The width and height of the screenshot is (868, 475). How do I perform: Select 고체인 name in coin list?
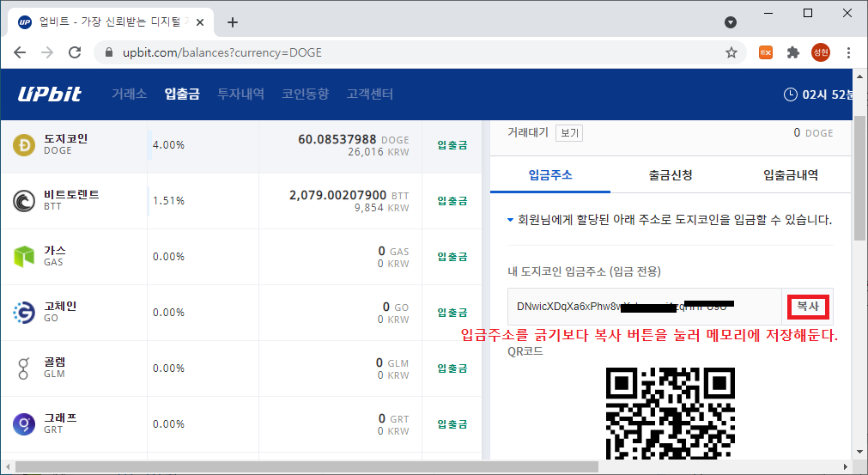coord(60,306)
